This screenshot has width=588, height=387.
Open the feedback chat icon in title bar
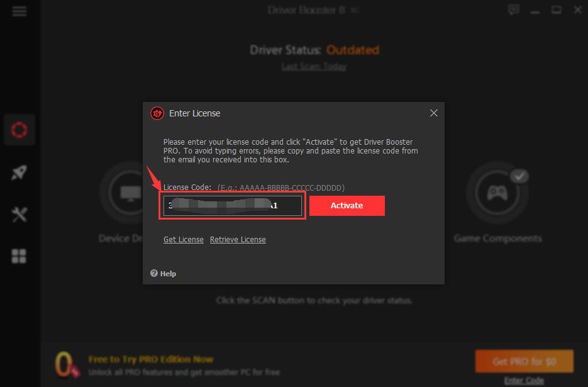513,10
